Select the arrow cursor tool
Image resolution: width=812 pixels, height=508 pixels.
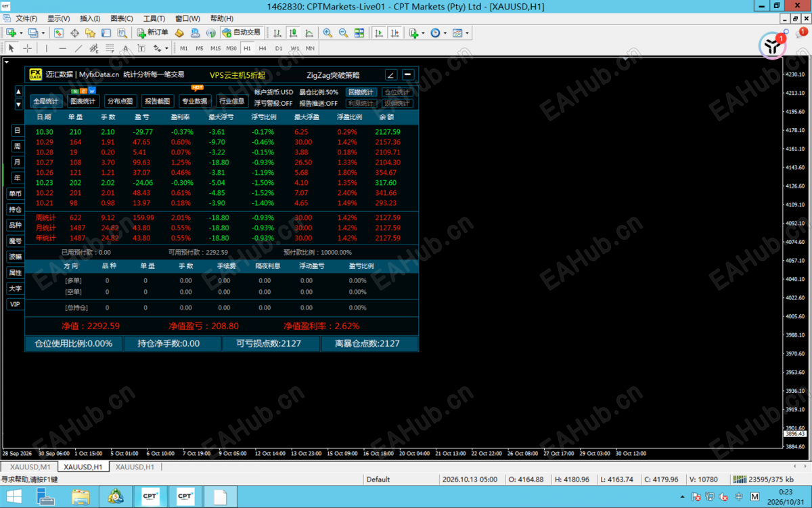pyautogui.click(x=11, y=48)
